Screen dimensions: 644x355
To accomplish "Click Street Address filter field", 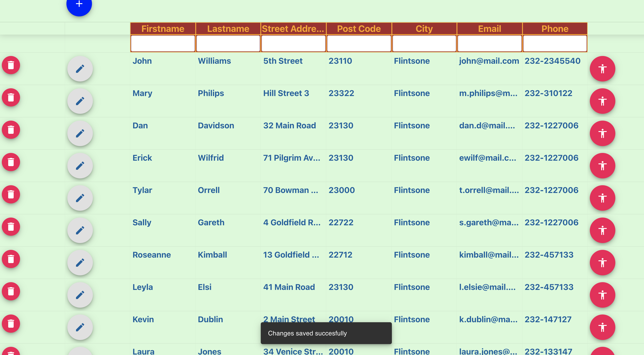I will 293,44.
